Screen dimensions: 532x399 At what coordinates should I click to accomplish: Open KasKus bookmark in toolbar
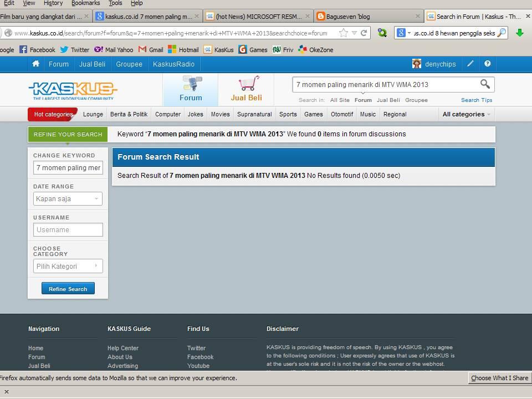pos(219,49)
